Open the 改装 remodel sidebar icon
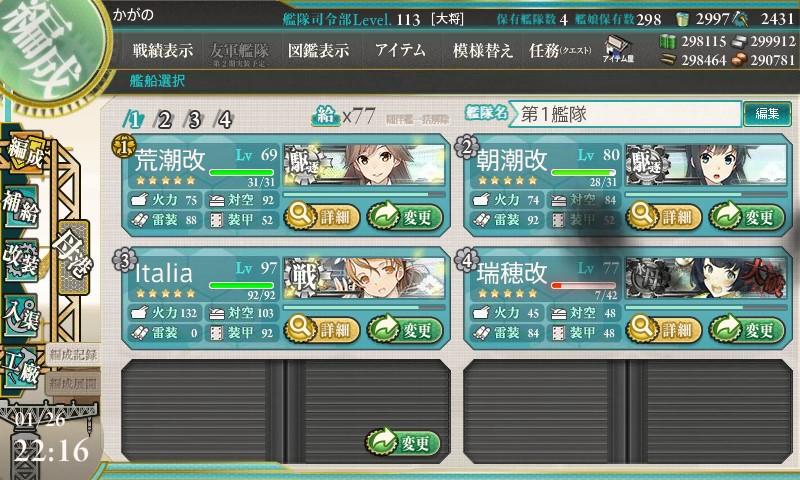This screenshot has width=800, height=480. pos(21,260)
